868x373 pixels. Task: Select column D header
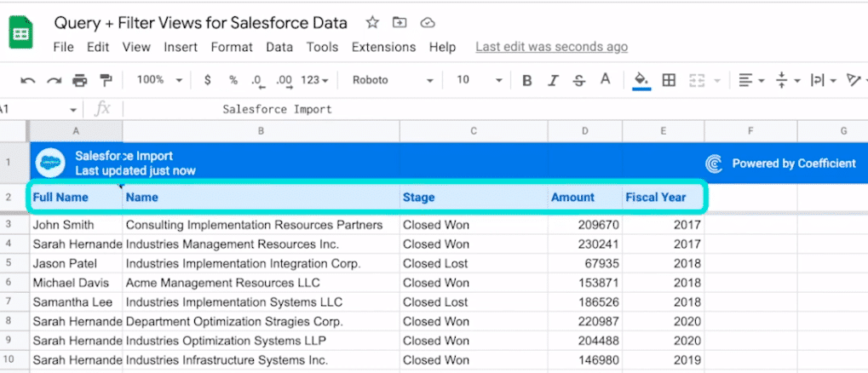[585, 131]
